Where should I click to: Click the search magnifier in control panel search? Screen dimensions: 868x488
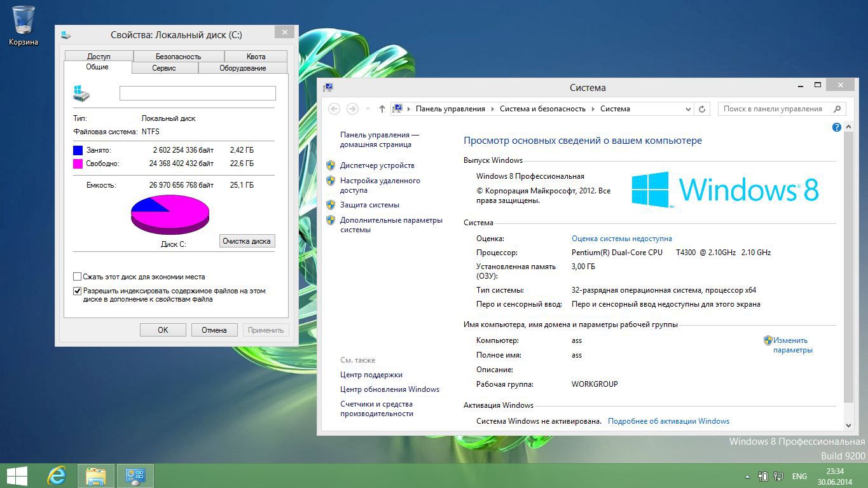[837, 109]
